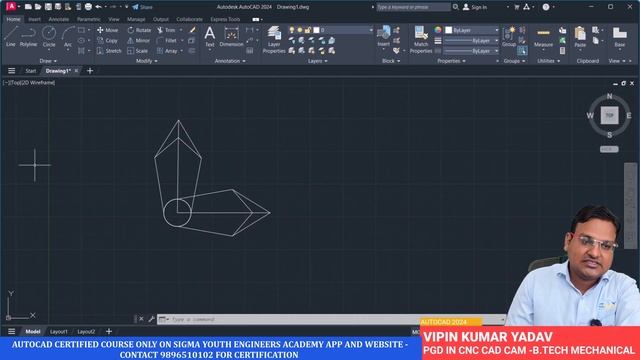640x360 pixels.
Task: Select the Circle tool
Action: pyautogui.click(x=49, y=36)
